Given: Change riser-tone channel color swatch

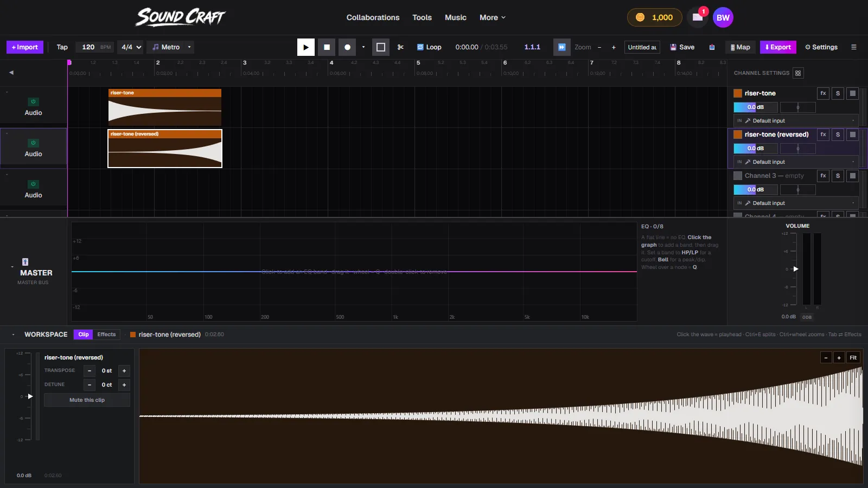Looking at the screenshot, I should point(738,93).
